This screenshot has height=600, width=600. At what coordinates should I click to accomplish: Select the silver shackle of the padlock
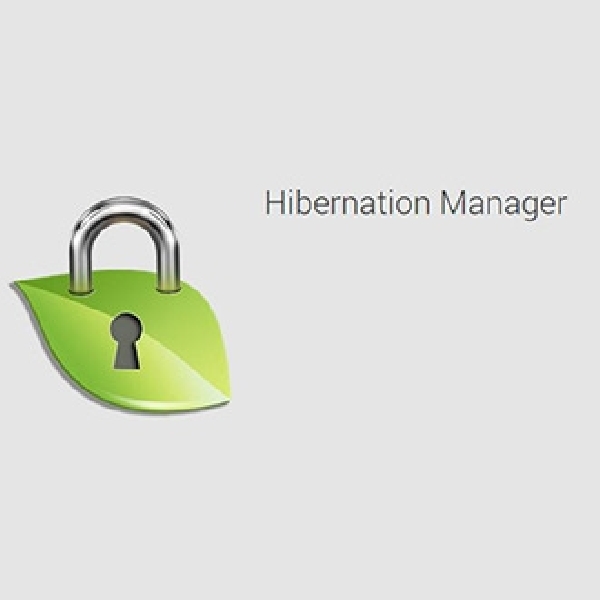[125, 245]
